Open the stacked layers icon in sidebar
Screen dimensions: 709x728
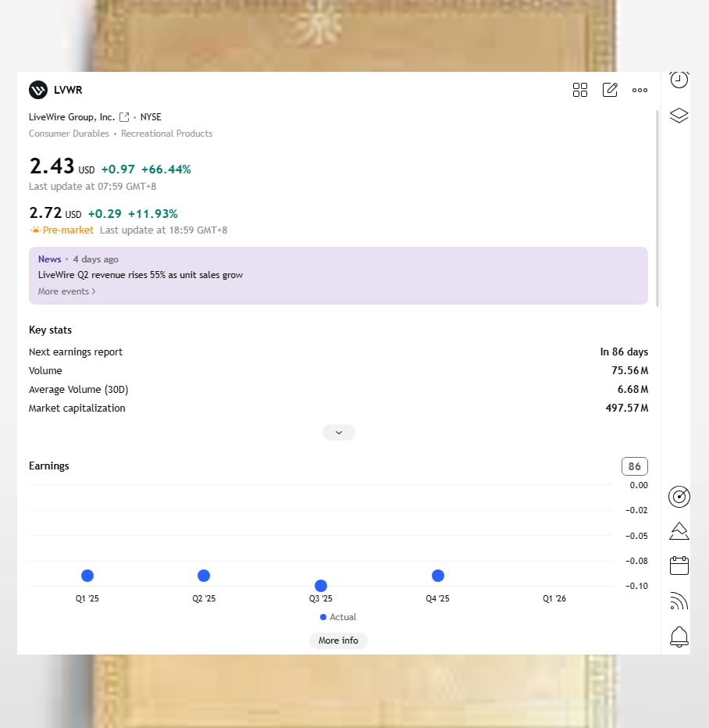point(679,115)
